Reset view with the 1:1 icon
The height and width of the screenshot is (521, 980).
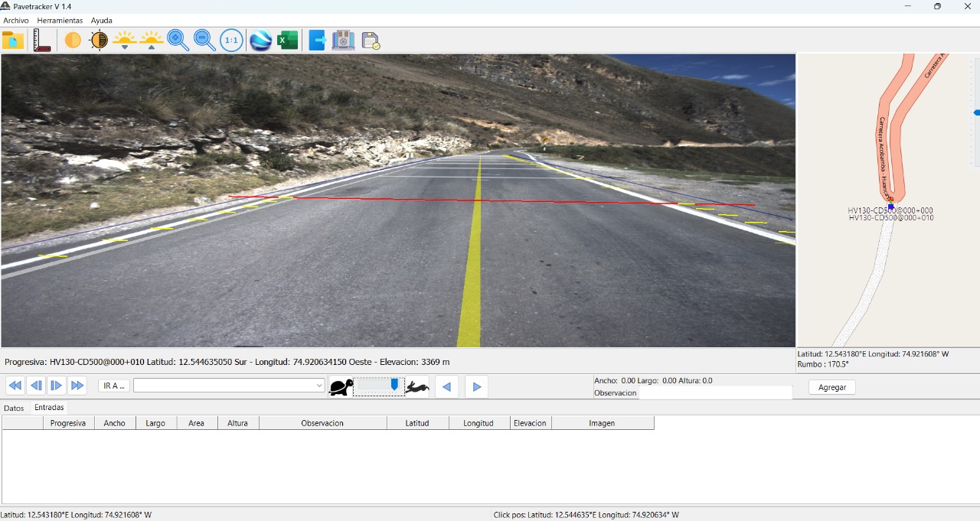click(x=231, y=40)
